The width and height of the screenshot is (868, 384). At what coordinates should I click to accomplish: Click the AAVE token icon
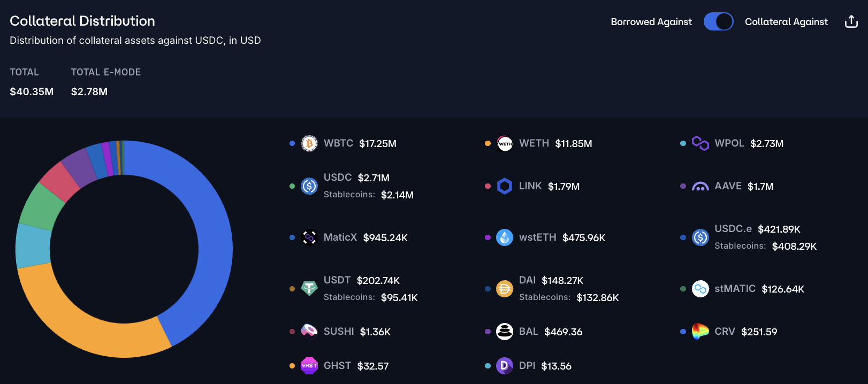point(700,186)
